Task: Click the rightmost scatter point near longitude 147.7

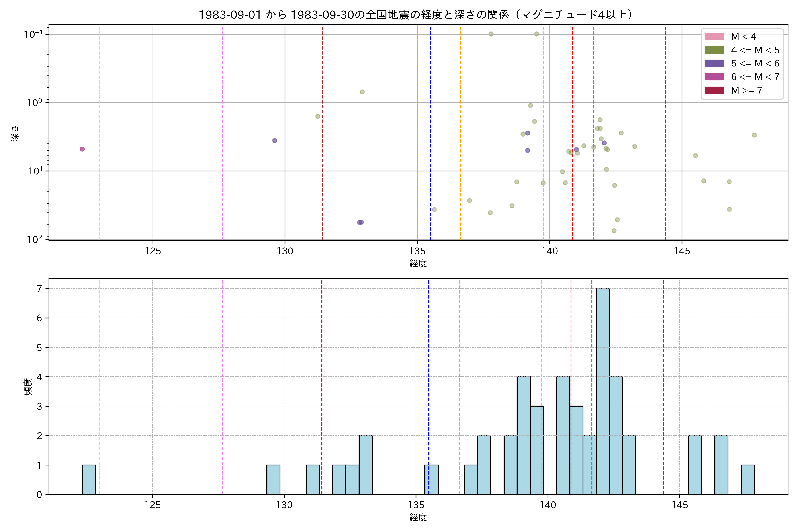Action: point(754,135)
